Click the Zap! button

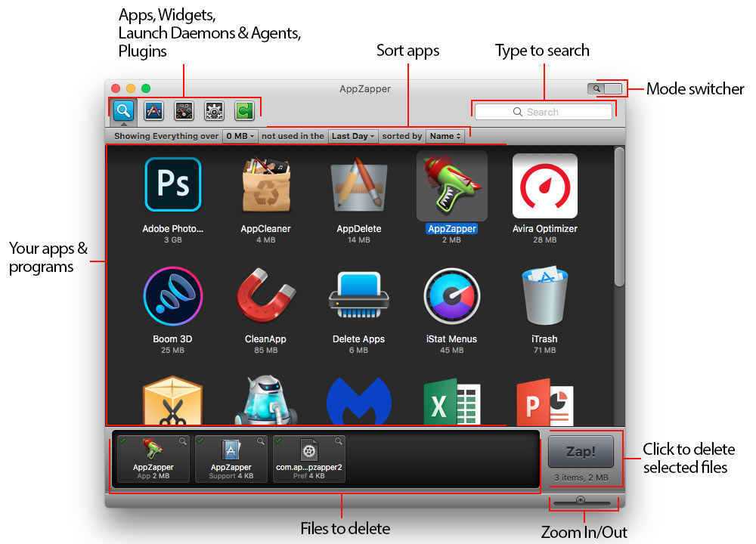(581, 452)
